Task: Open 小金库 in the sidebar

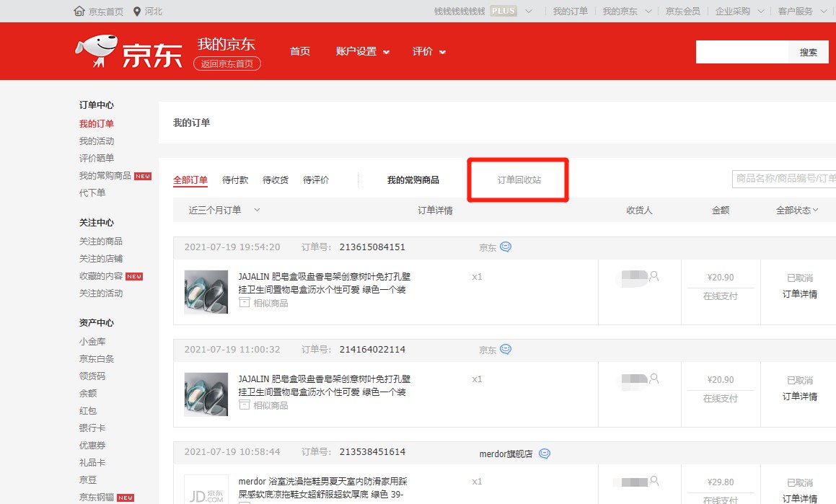Action: pos(92,342)
